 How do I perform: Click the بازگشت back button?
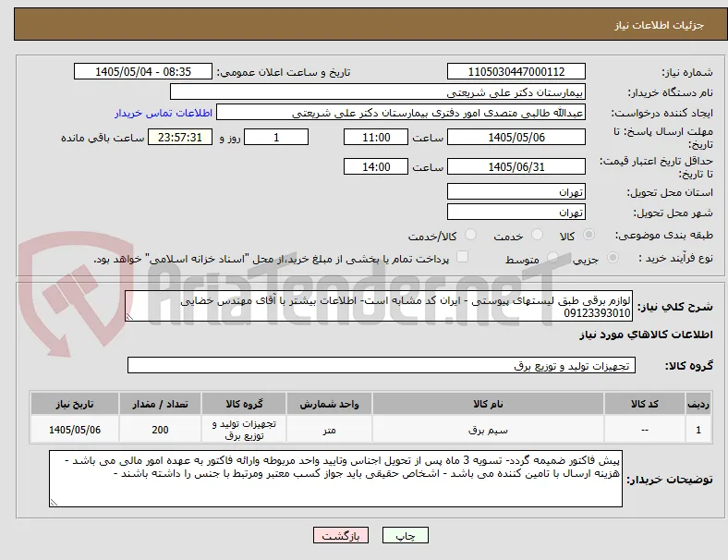tap(341, 535)
